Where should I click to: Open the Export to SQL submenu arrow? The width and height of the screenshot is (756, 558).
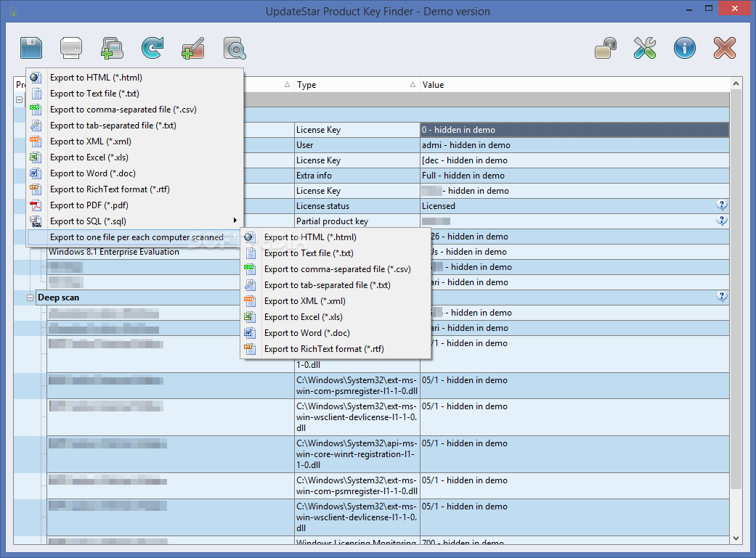[x=235, y=221]
